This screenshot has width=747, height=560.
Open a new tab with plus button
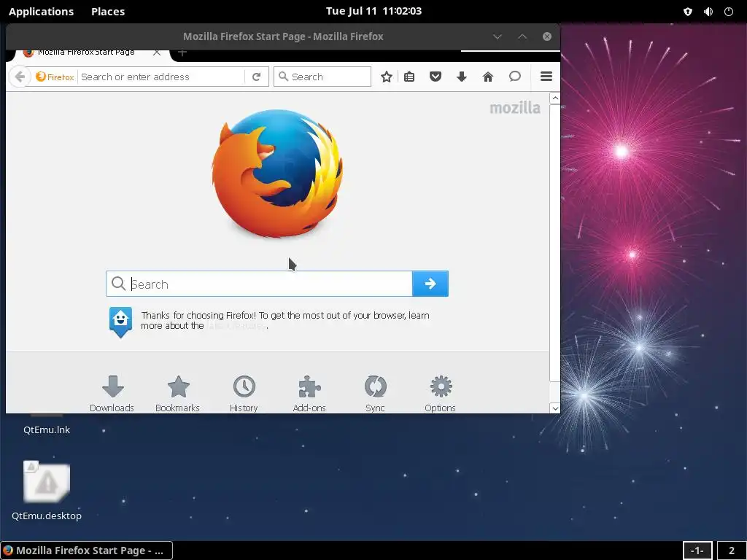pyautogui.click(x=182, y=52)
